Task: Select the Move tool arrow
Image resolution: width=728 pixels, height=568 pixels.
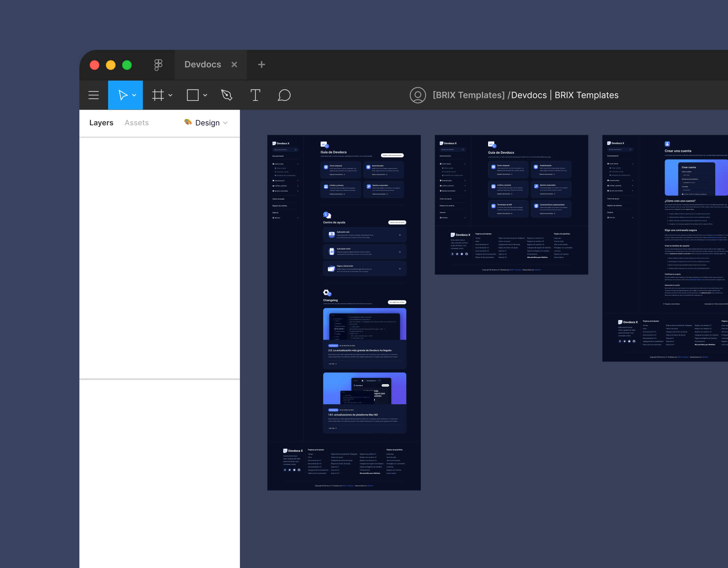Action: pos(123,95)
